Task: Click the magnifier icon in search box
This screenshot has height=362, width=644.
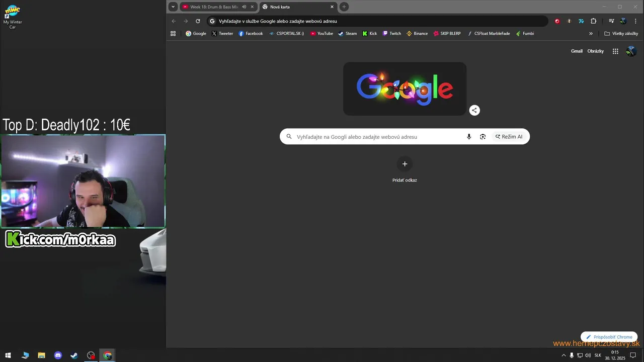Action: (x=289, y=137)
